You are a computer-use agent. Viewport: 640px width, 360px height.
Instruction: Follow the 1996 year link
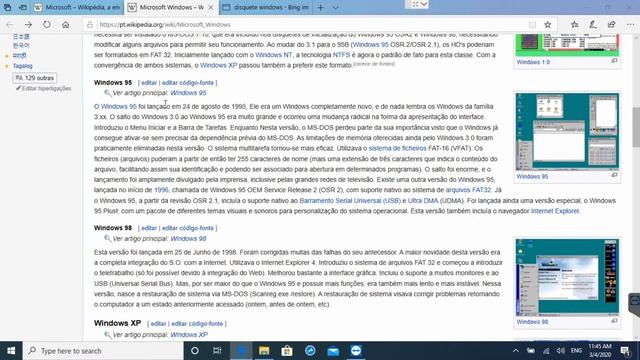(x=161, y=190)
